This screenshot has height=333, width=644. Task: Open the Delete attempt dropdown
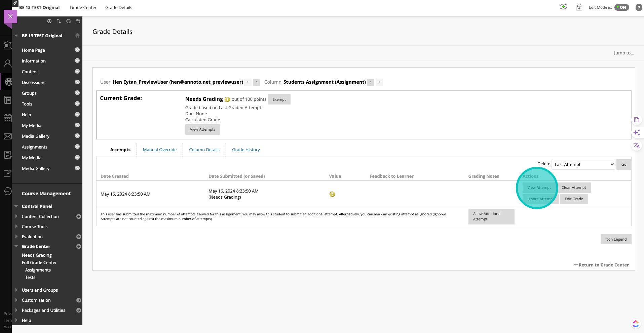[x=583, y=164]
